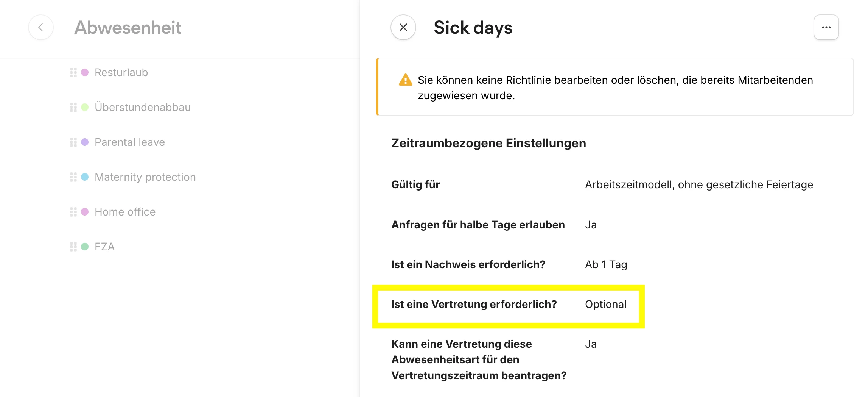Open the three-dot options menu

point(826,27)
